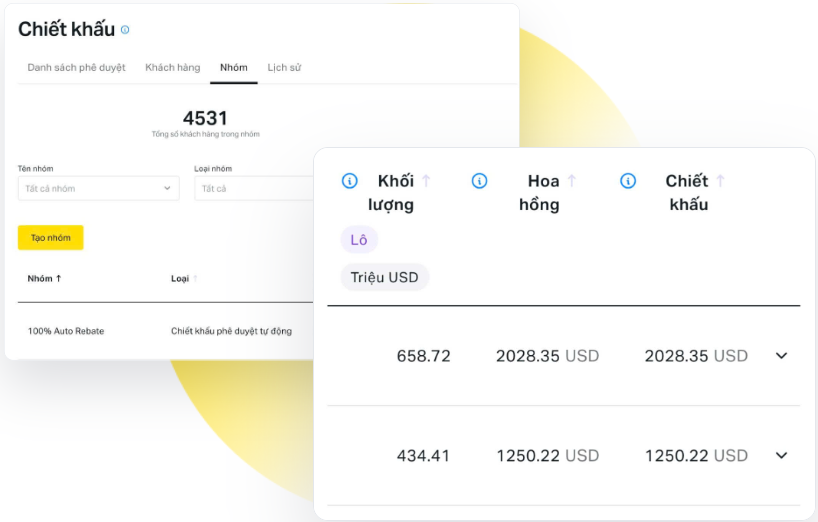Screen dimensions: 818x522
Task: Click the info icon next to Khối lượng
Action: [349, 181]
